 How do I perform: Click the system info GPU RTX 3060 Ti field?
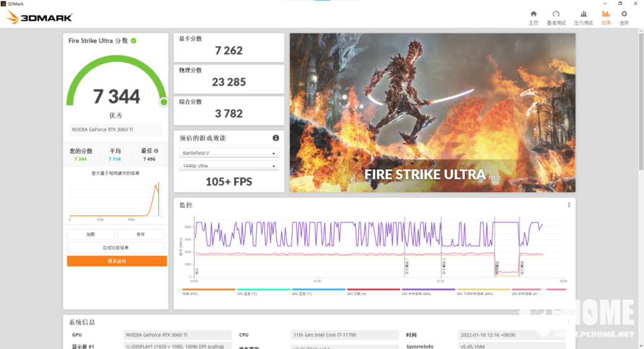(177, 335)
